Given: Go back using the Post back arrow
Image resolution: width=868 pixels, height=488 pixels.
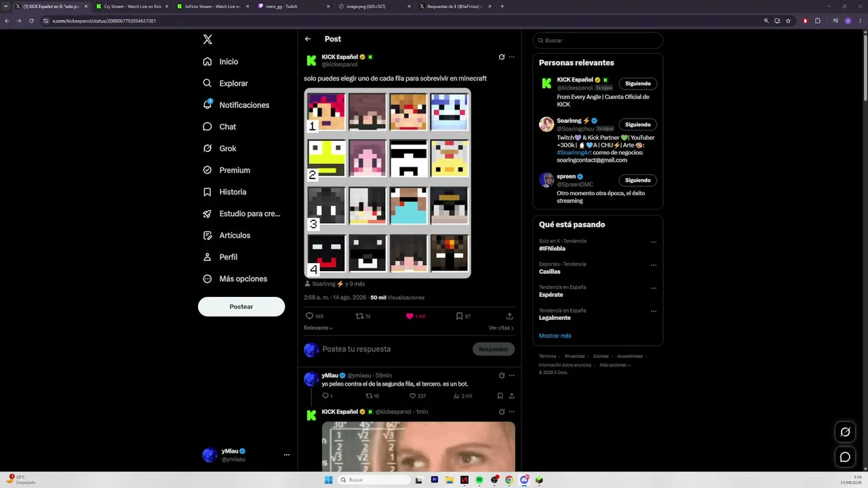Looking at the screenshot, I should point(308,39).
